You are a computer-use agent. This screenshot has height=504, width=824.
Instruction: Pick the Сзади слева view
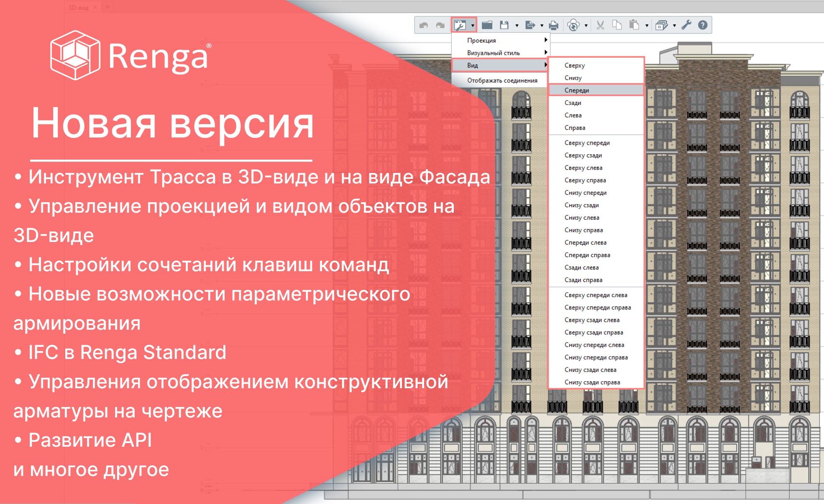pos(596,267)
